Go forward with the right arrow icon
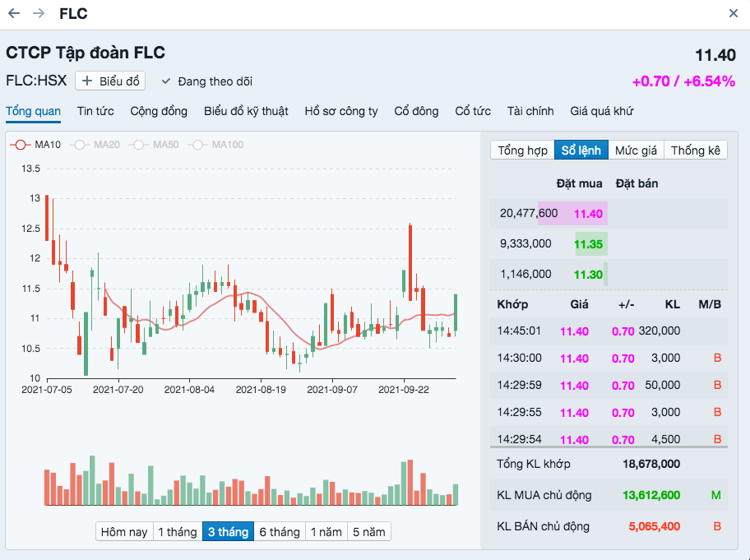 point(39,13)
